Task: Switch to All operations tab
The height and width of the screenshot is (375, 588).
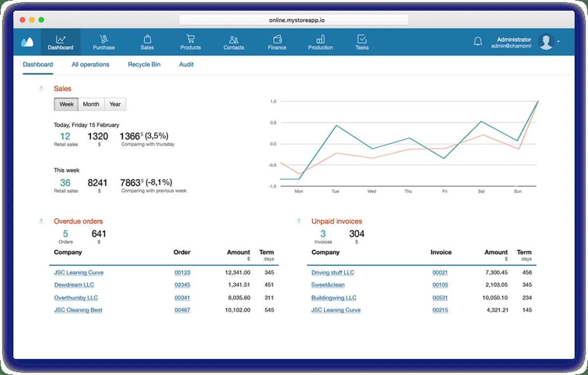Action: [x=90, y=64]
